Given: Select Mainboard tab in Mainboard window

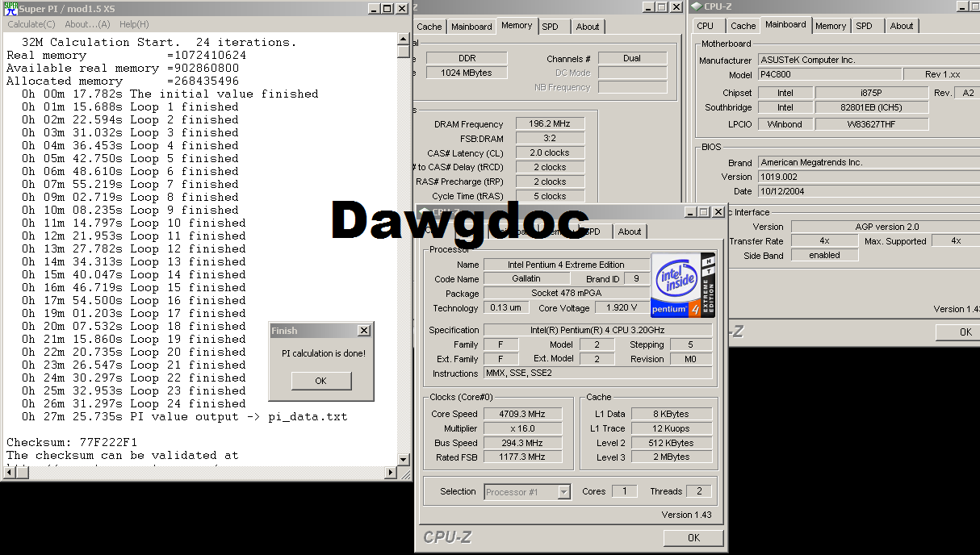Looking at the screenshot, I should (785, 24).
